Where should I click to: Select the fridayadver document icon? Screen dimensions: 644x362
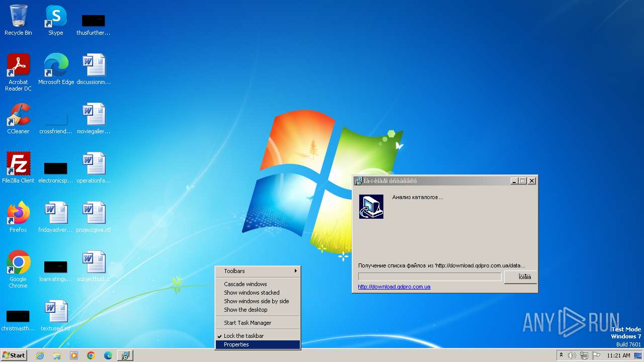tap(56, 217)
